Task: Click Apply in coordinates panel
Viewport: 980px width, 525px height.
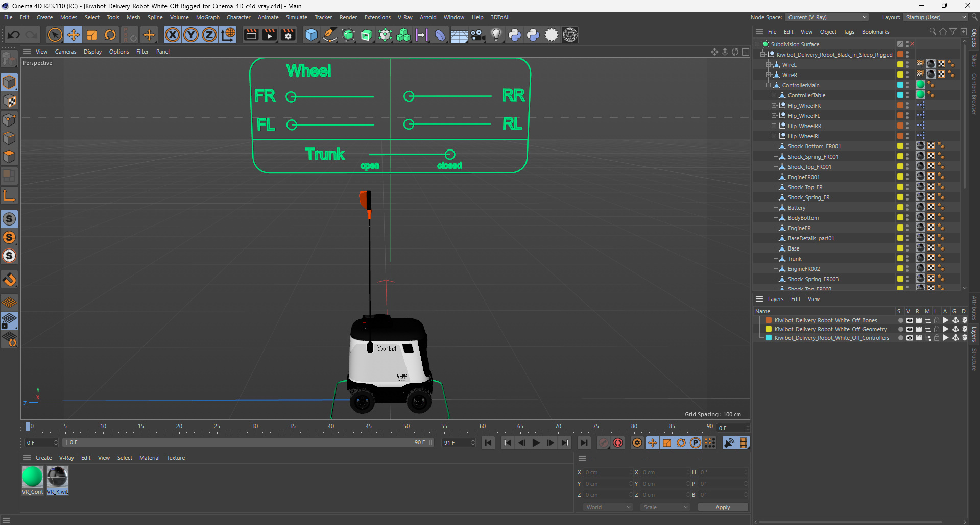Action: [723, 507]
